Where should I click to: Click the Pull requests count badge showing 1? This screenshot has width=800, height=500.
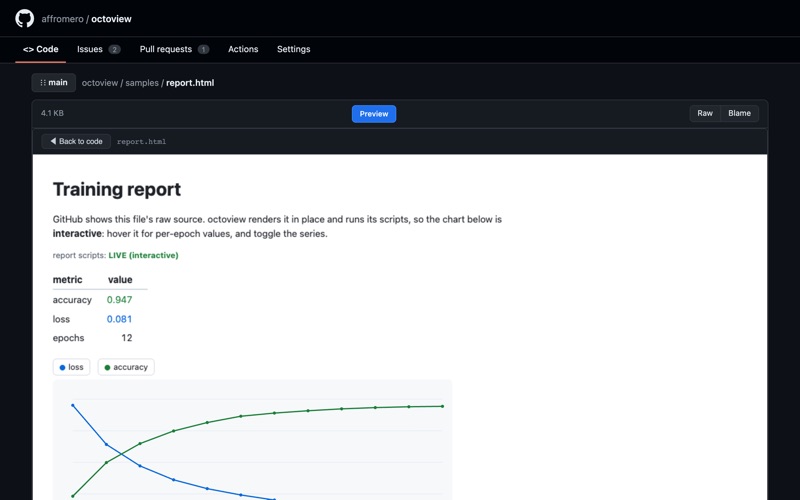click(204, 49)
